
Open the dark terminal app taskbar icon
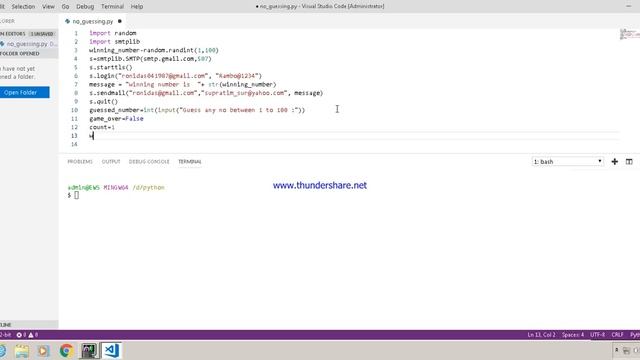click(89, 351)
